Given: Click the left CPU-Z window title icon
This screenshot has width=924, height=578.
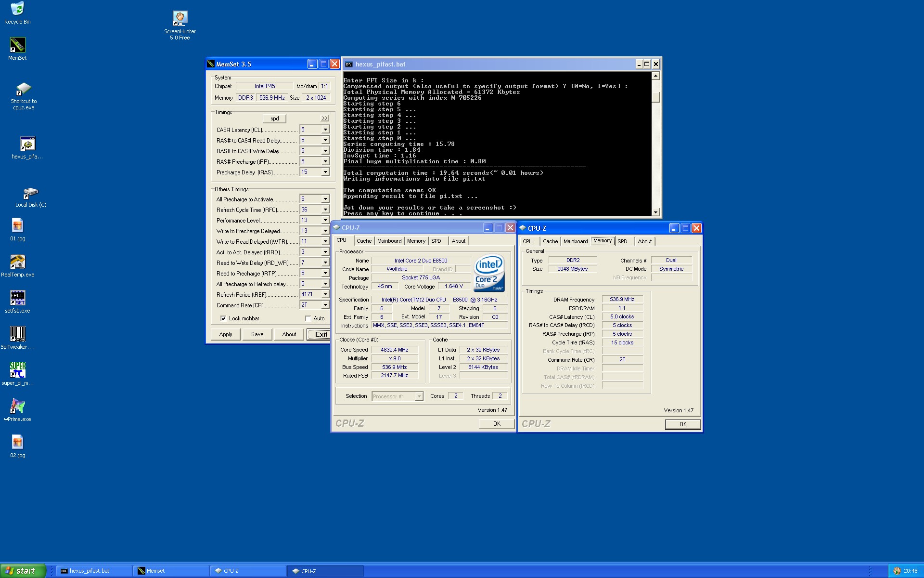Looking at the screenshot, I should (336, 228).
